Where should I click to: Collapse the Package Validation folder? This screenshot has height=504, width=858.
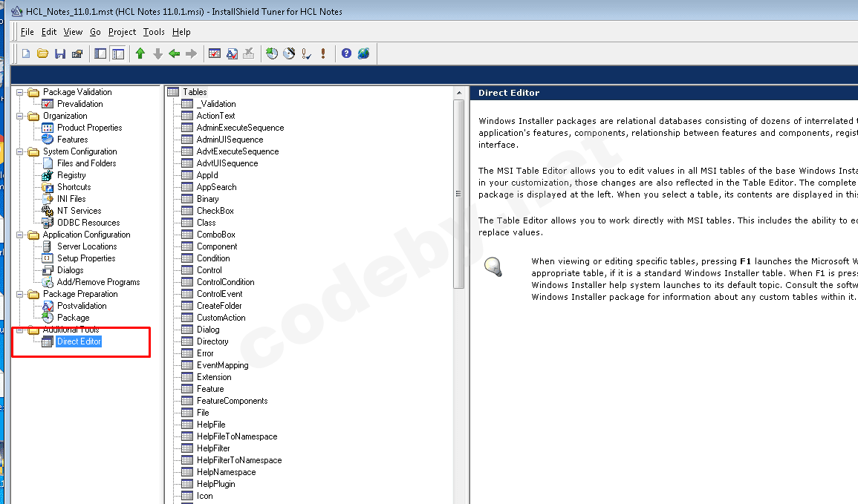(x=20, y=92)
